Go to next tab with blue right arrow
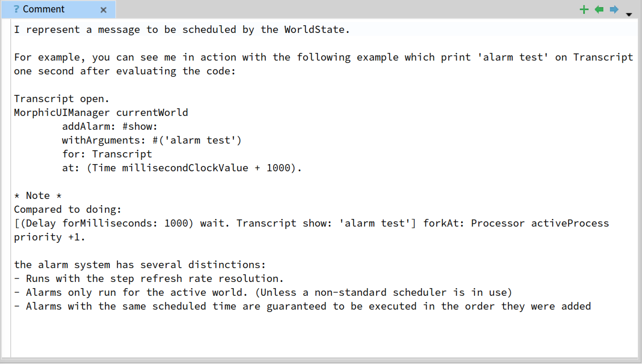Viewport: 642px width, 364px height. click(x=614, y=10)
